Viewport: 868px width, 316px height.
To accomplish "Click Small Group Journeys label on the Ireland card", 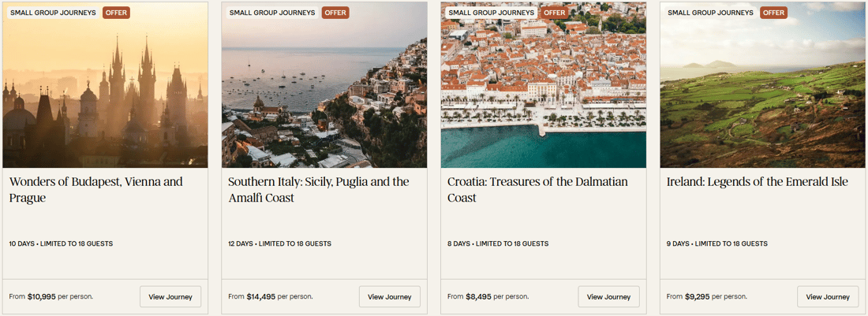I will pyautogui.click(x=710, y=13).
